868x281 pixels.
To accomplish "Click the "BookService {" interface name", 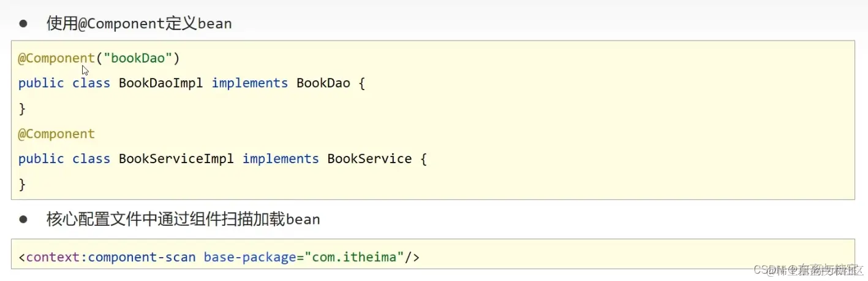I will pos(377,159).
